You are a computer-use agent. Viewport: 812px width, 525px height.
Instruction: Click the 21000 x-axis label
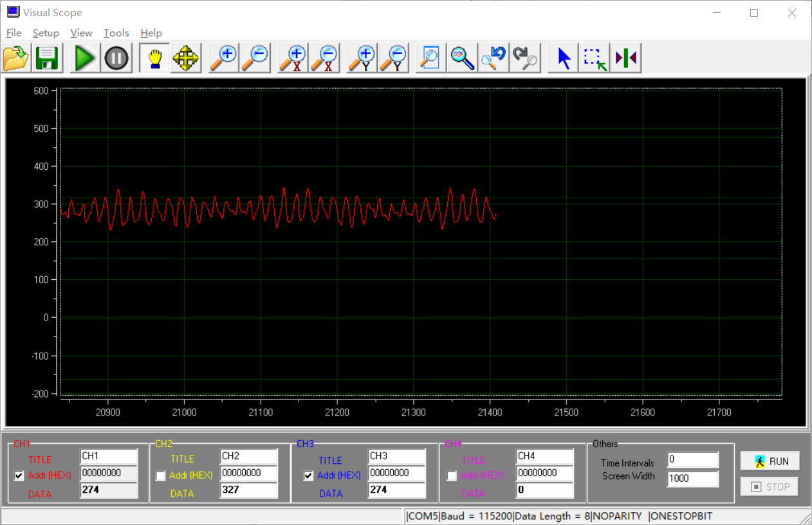[x=184, y=412]
